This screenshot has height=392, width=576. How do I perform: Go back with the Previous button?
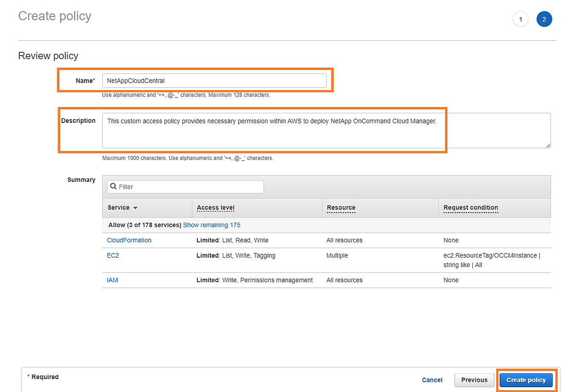point(474,380)
